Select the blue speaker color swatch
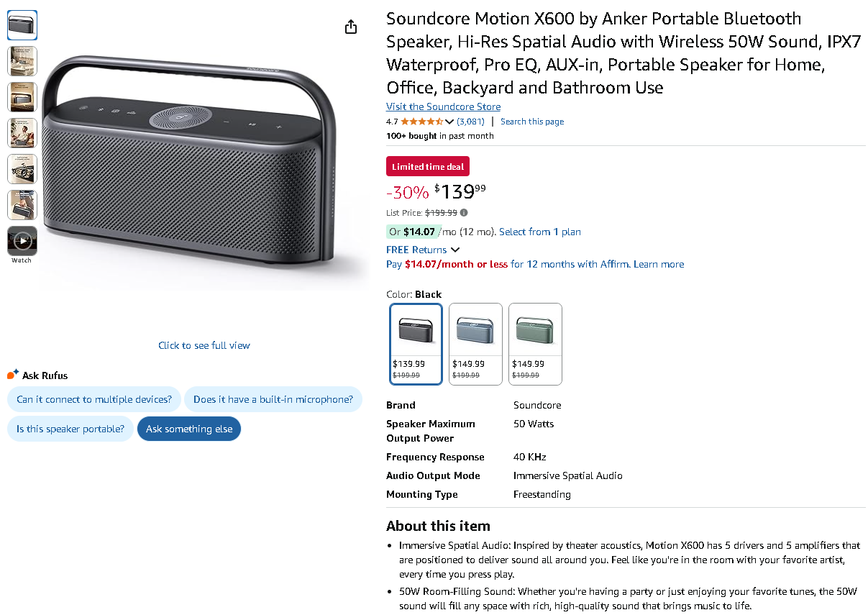 click(475, 344)
